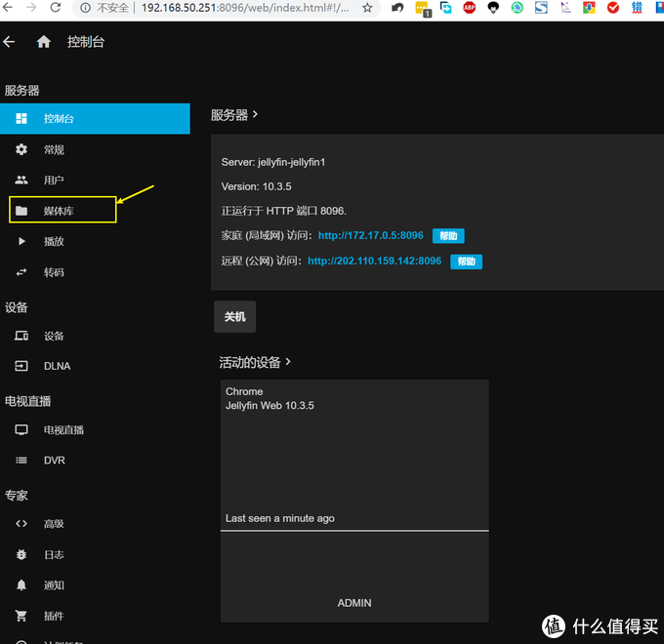
Task: Click the 通知 bell icon
Action: [21, 584]
